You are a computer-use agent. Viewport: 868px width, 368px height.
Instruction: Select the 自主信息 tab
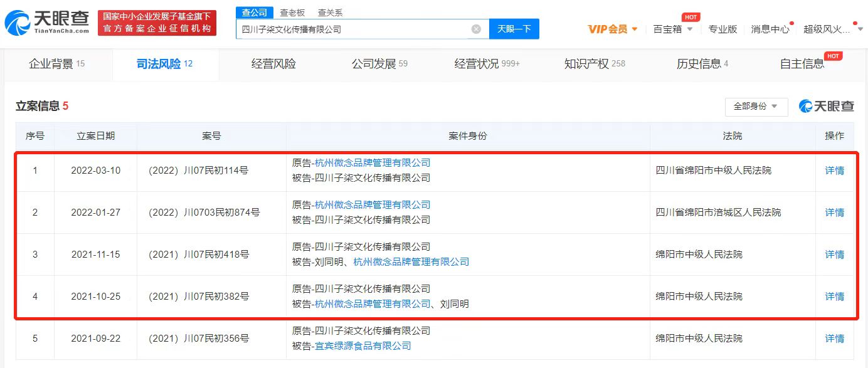point(802,64)
